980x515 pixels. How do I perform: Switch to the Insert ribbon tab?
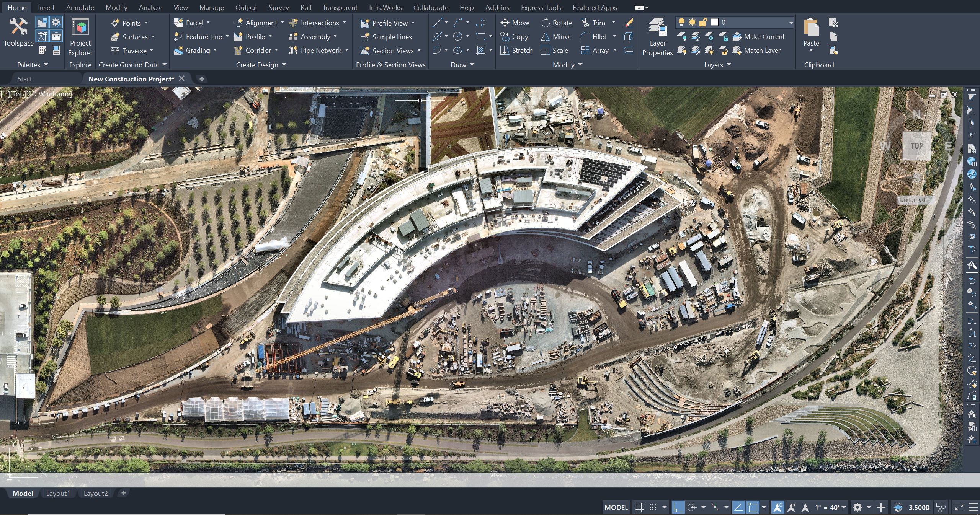click(46, 7)
